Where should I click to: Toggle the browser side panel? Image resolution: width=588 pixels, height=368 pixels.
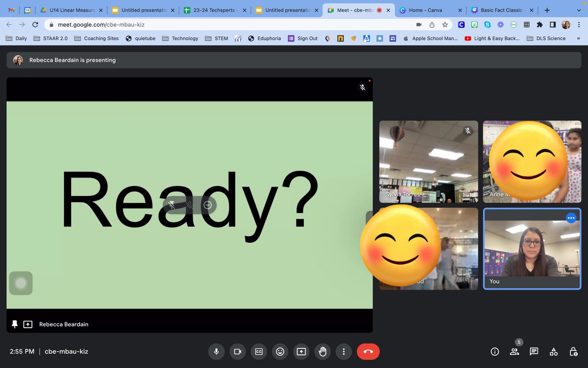[x=553, y=25]
